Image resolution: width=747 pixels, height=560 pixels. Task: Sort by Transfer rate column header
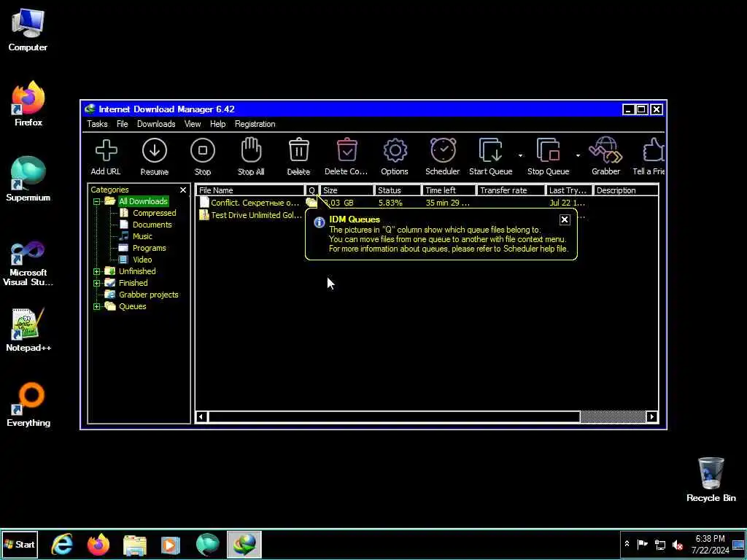click(x=511, y=190)
